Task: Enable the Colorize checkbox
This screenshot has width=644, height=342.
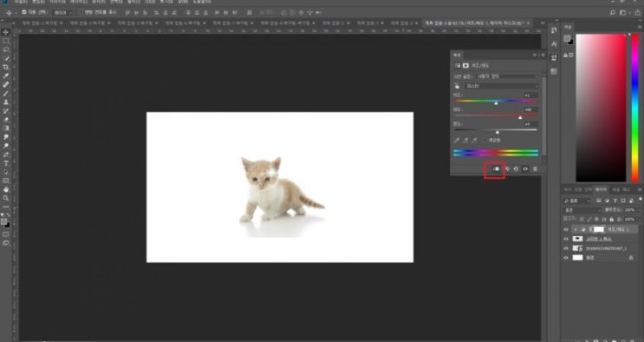Action: 485,141
